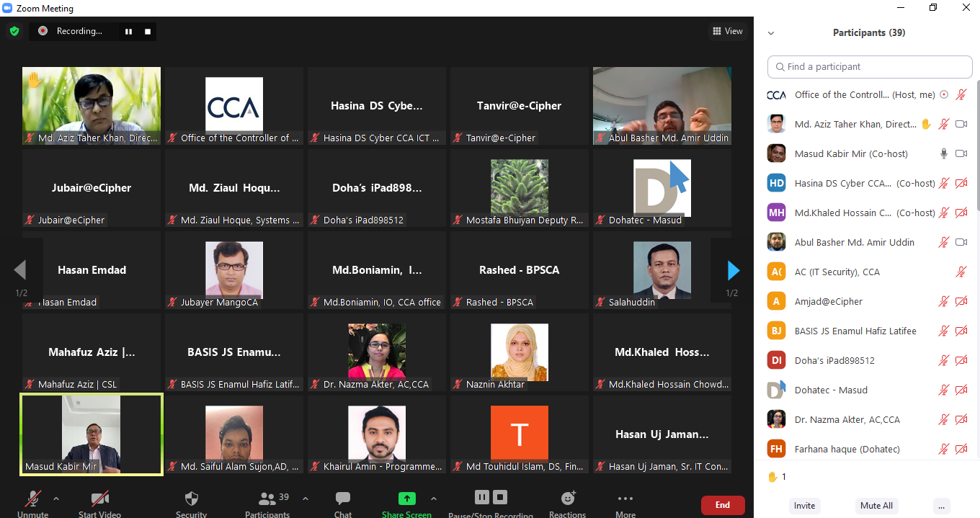
Task: Click BASIS JS Enamul Hafiz Latifee's mic icon
Action: [943, 331]
